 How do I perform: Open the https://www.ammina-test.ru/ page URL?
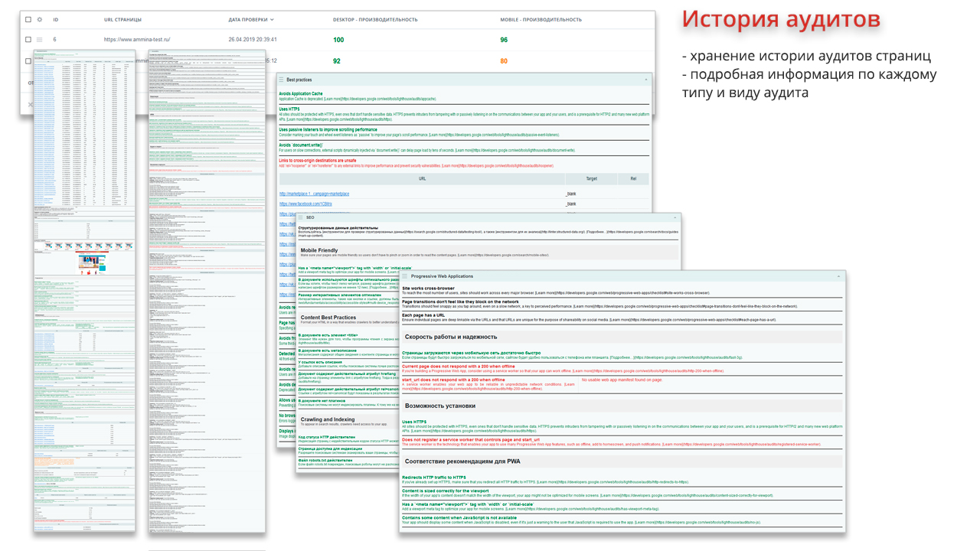pos(137,39)
